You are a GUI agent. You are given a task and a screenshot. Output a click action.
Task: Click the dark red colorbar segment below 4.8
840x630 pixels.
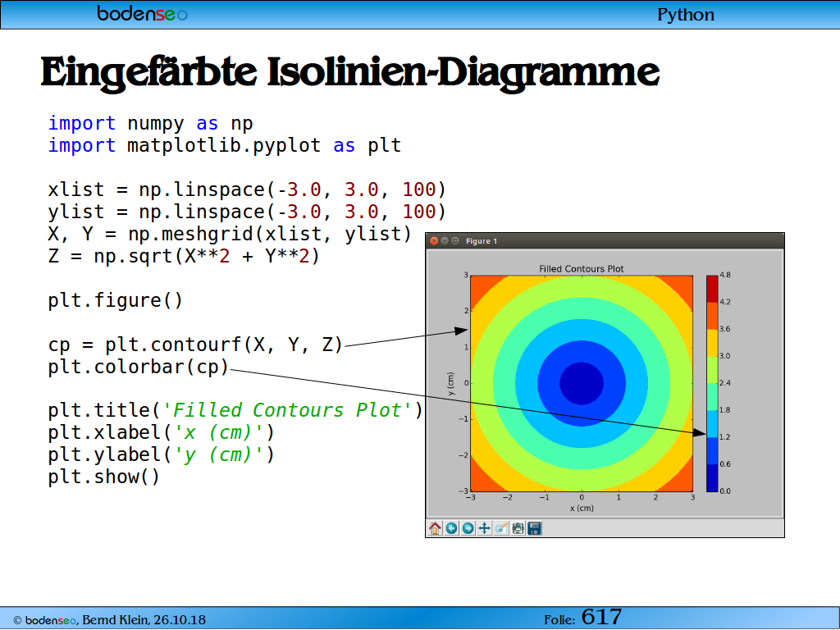(712, 290)
